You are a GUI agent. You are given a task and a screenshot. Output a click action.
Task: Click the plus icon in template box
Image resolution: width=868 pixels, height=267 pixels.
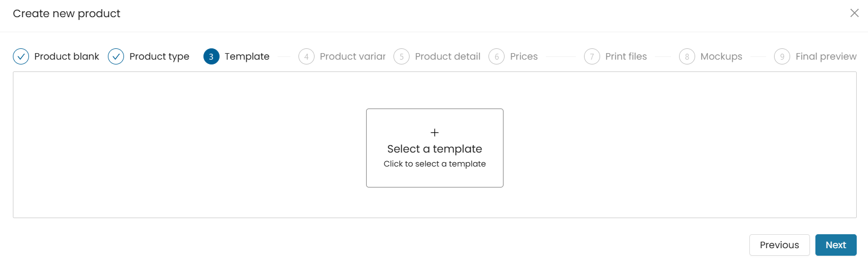pos(435,132)
